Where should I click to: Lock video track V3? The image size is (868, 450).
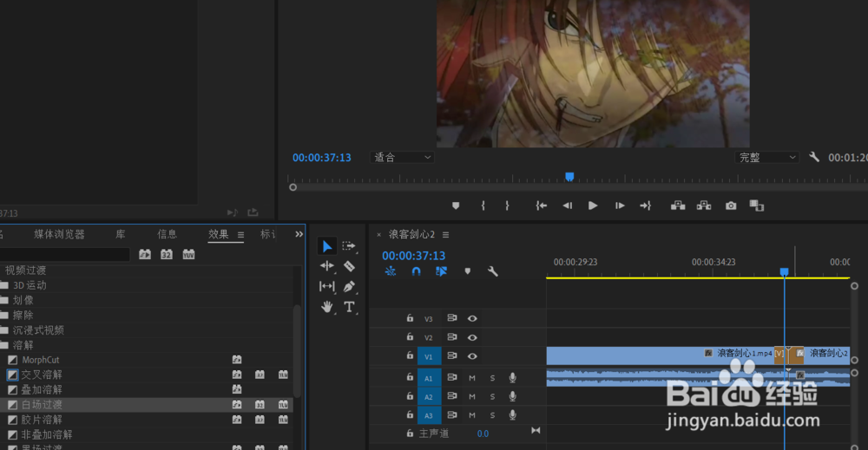(410, 318)
